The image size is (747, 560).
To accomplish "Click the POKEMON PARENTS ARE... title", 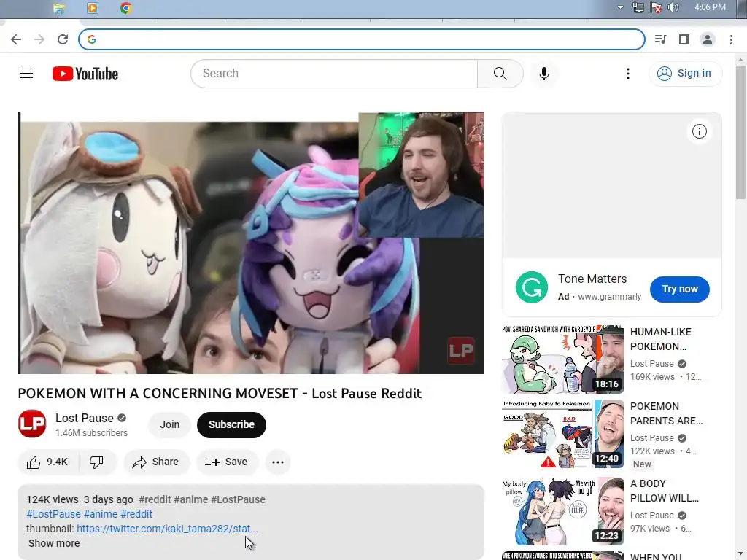I will click(667, 413).
